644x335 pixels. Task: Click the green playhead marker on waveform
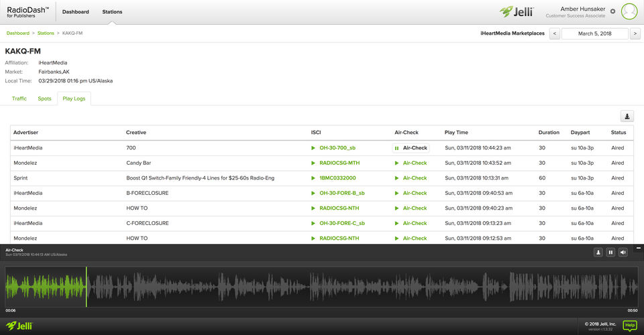[87, 287]
